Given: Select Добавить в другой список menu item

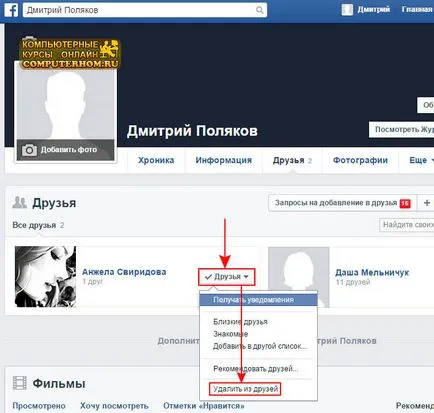Looking at the screenshot, I should 258,346.
